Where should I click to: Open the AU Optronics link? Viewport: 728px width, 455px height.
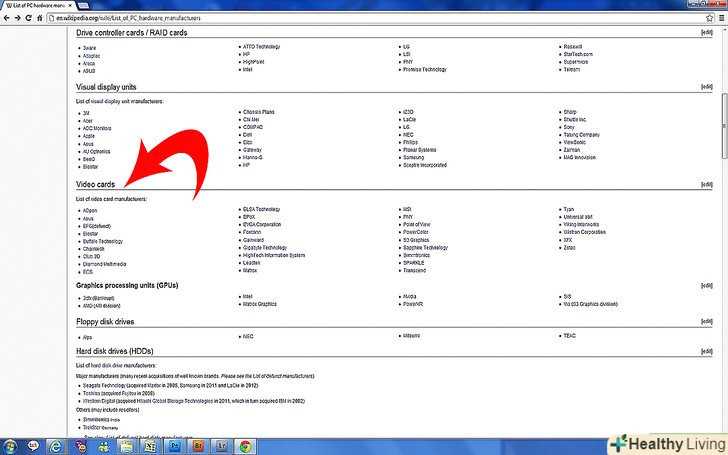pos(97,151)
